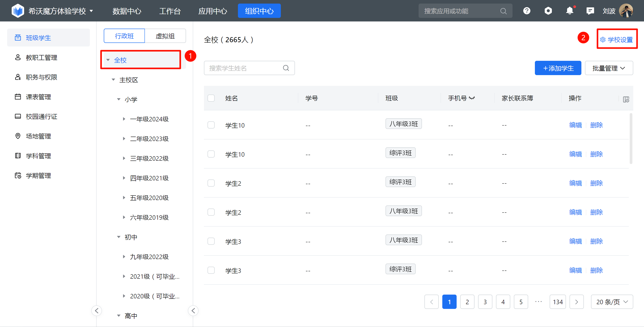This screenshot has height=327, width=644.
Task: Expand 六年级2019级 tree node
Action: click(x=124, y=217)
